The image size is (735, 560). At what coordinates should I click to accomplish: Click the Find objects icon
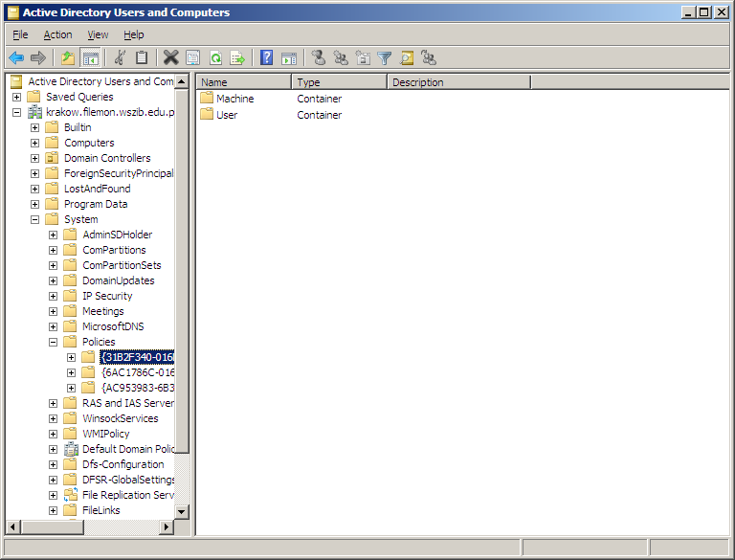tap(407, 58)
